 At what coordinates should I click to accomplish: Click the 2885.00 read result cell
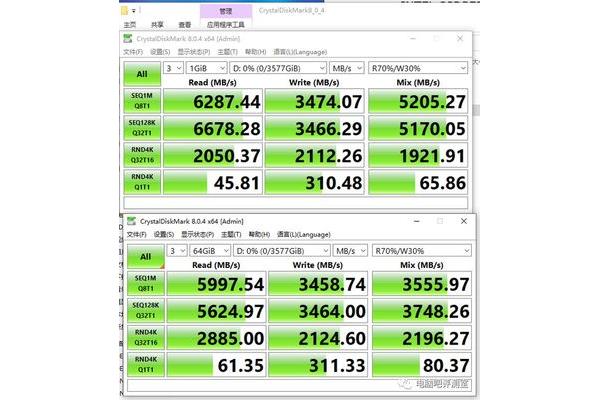click(x=217, y=337)
